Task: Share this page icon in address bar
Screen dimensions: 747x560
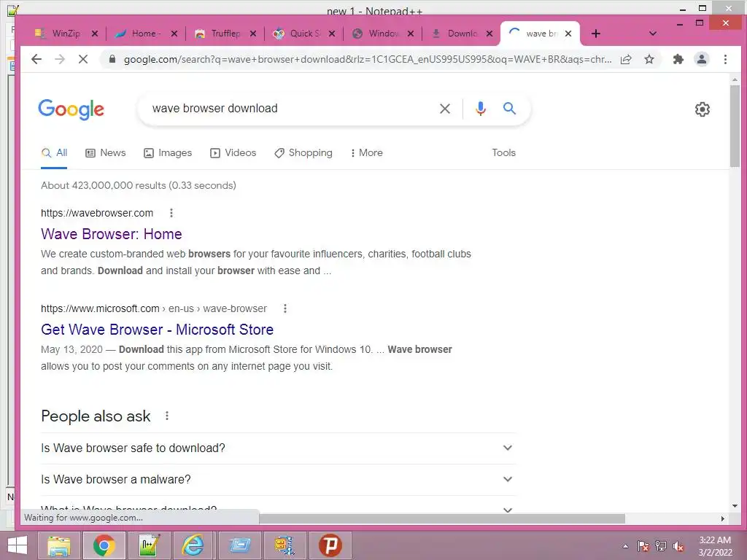Action: 626,59
